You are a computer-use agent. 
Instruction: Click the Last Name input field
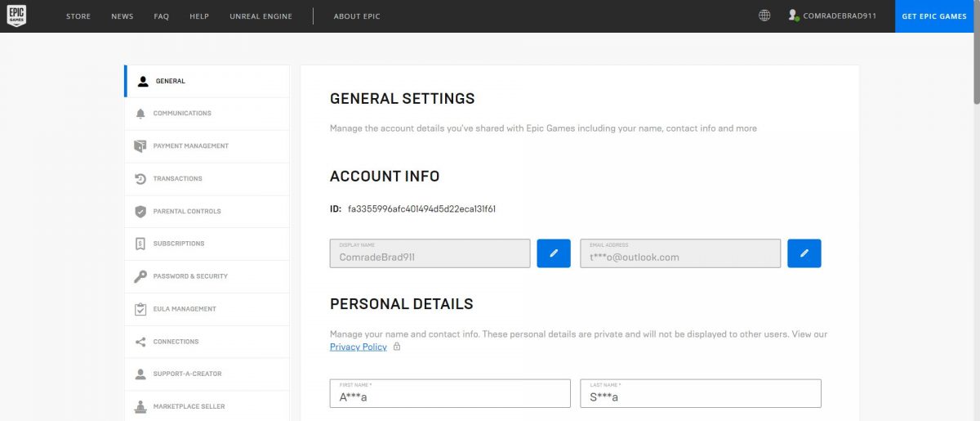pos(701,393)
